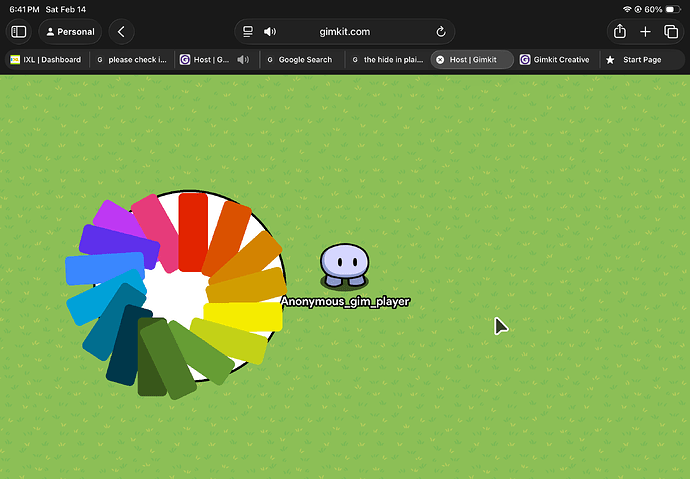Mute audio via address bar speaker icon
Screen dimensions: 690x479
270,32
